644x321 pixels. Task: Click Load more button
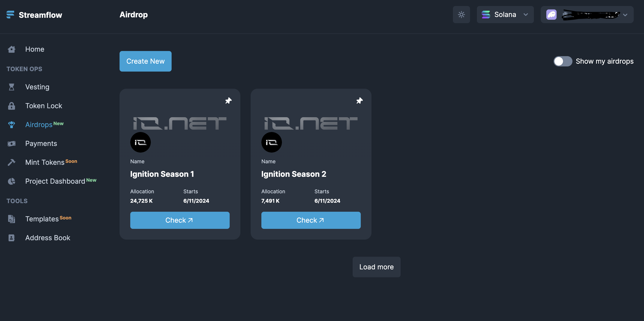[x=376, y=267]
